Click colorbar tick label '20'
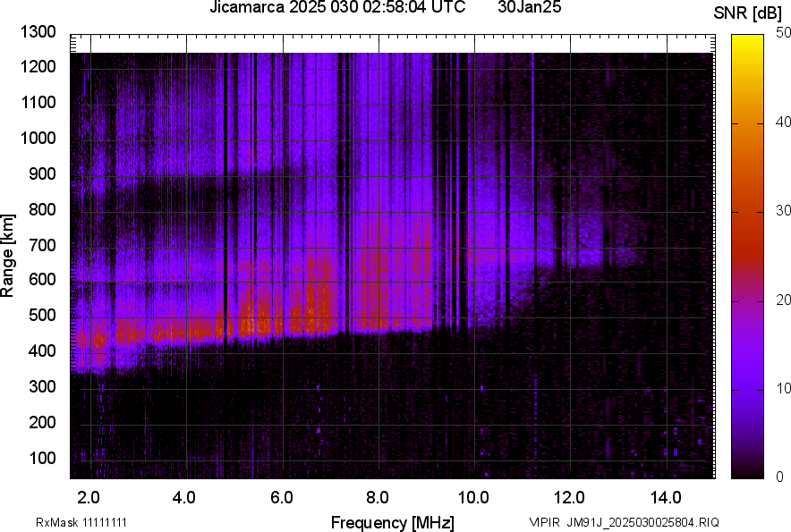Viewport: 791px width, 532px height. tap(784, 300)
